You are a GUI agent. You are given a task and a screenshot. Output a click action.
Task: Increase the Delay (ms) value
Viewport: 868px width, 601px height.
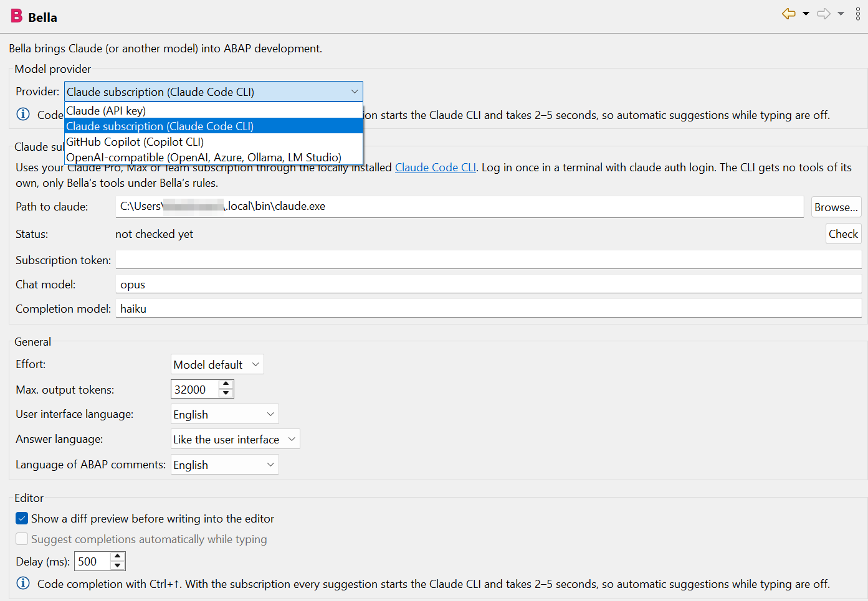[x=118, y=556]
